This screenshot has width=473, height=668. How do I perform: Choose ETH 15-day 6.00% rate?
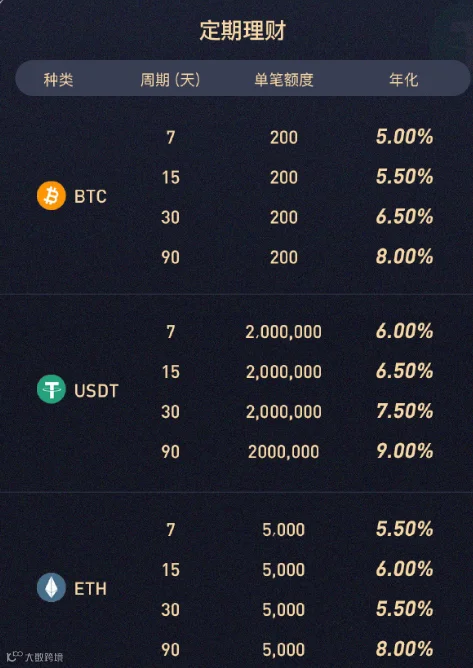[x=404, y=569]
